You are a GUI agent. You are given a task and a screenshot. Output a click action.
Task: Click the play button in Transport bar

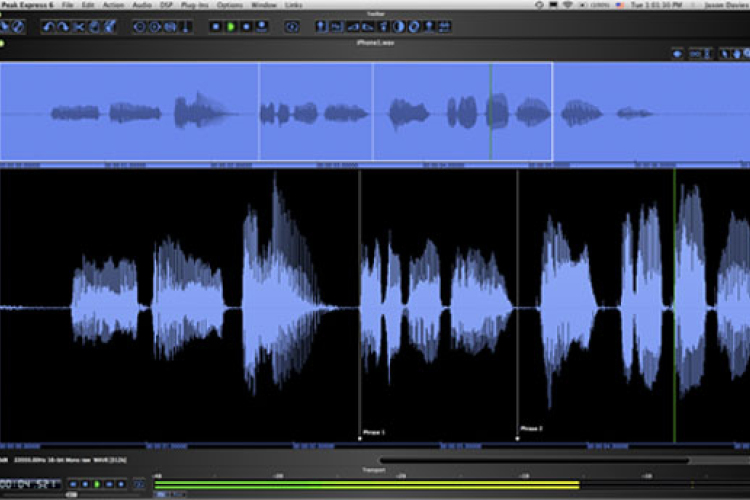point(98,485)
